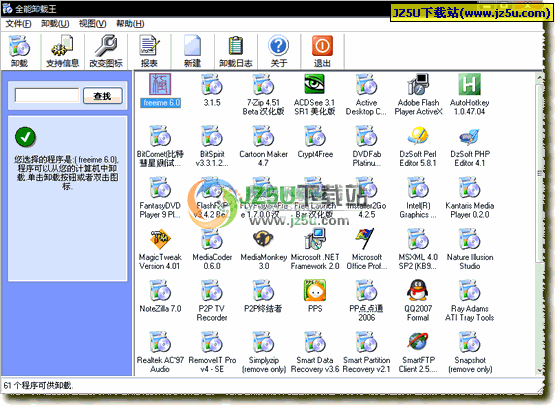Select Microsoft .NET Framework 2.0 icon
The image size is (557, 407).
315,239
